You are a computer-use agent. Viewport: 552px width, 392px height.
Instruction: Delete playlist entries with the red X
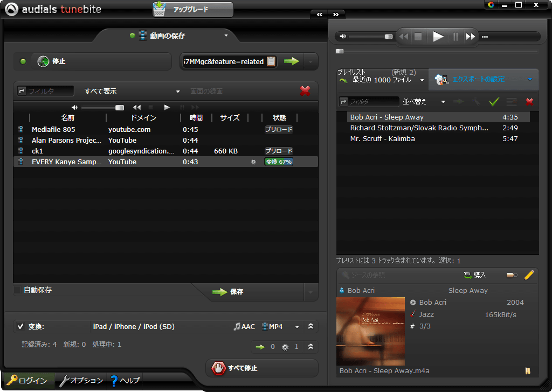coord(529,102)
